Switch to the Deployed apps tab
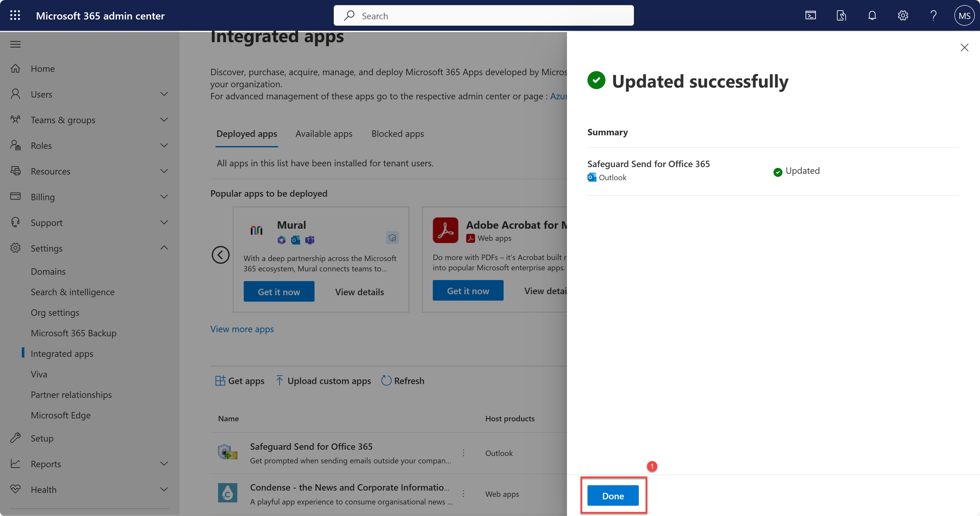The image size is (980, 516). coord(247,134)
